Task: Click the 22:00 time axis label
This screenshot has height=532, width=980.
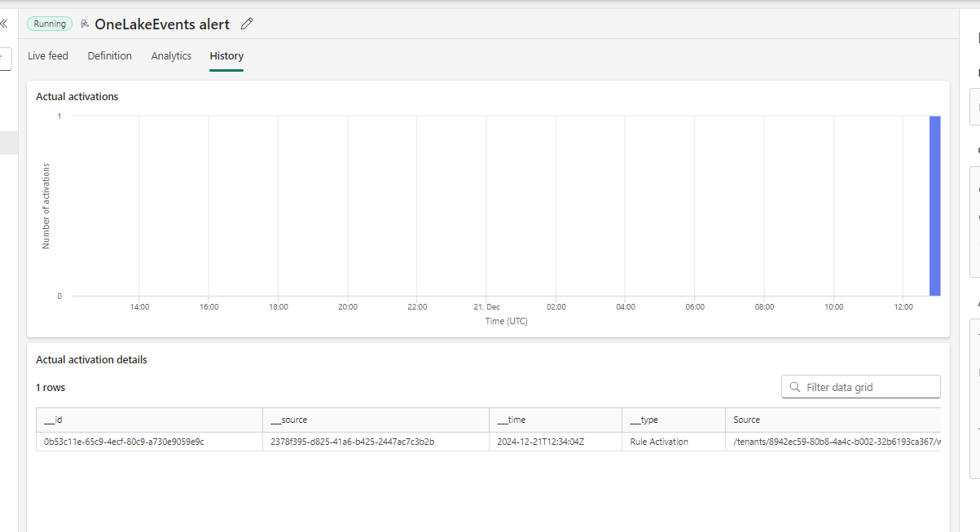Action: 417,307
